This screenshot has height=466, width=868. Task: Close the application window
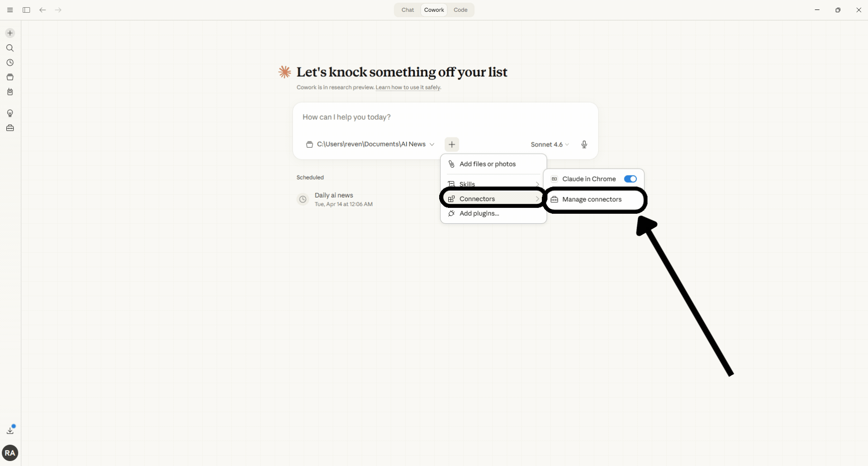tap(859, 10)
